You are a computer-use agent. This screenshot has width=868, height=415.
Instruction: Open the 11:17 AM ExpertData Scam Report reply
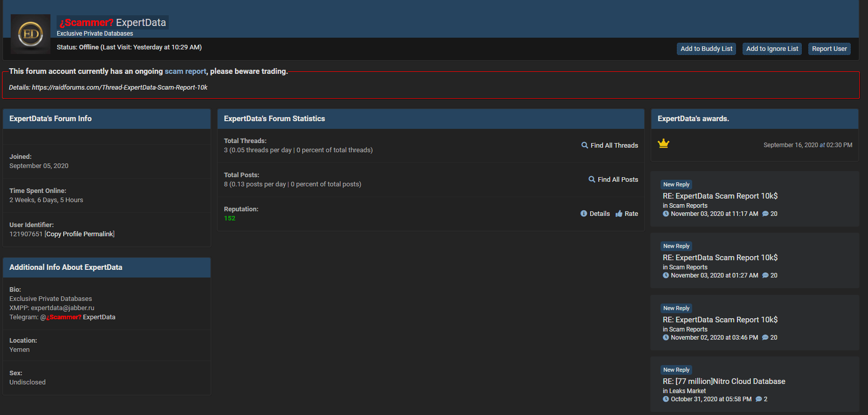[720, 196]
